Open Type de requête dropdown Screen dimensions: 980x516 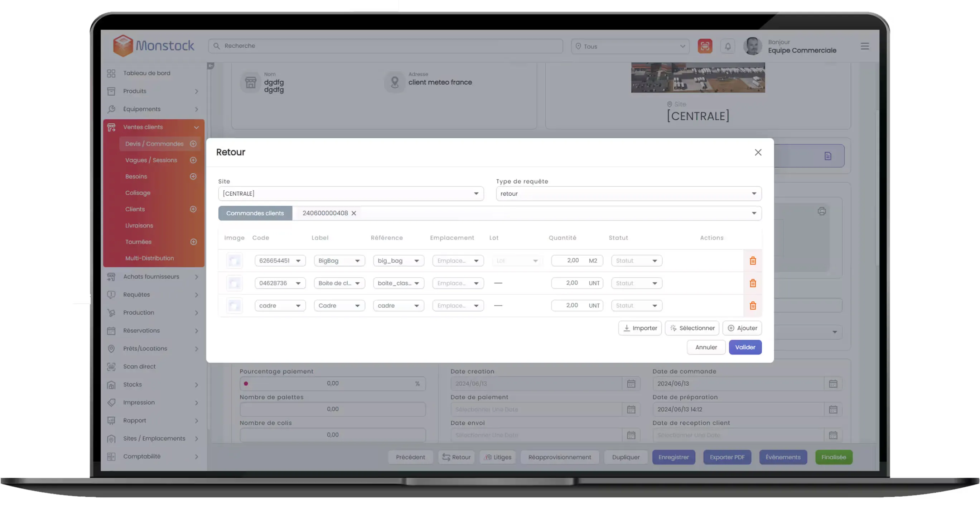coord(628,194)
